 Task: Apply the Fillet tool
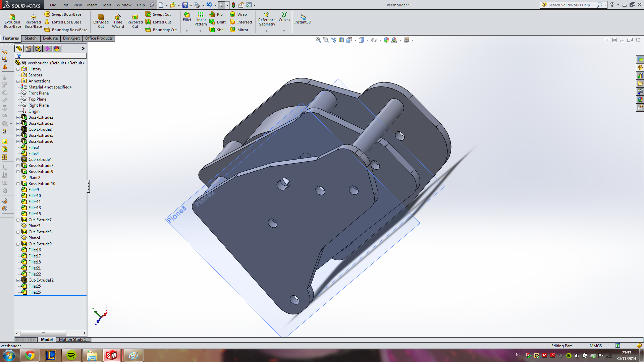pos(187,17)
